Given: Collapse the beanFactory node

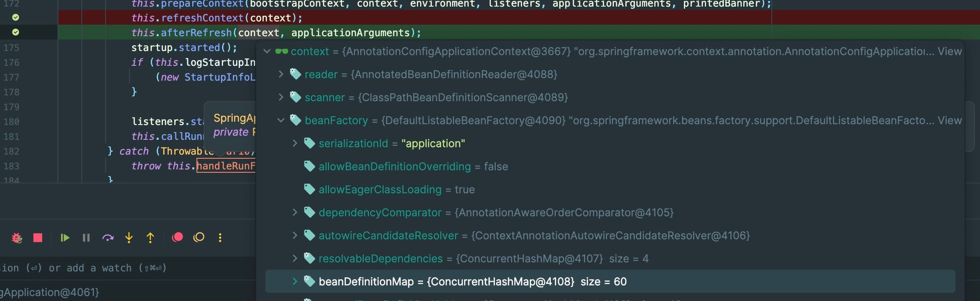Looking at the screenshot, I should (x=281, y=120).
